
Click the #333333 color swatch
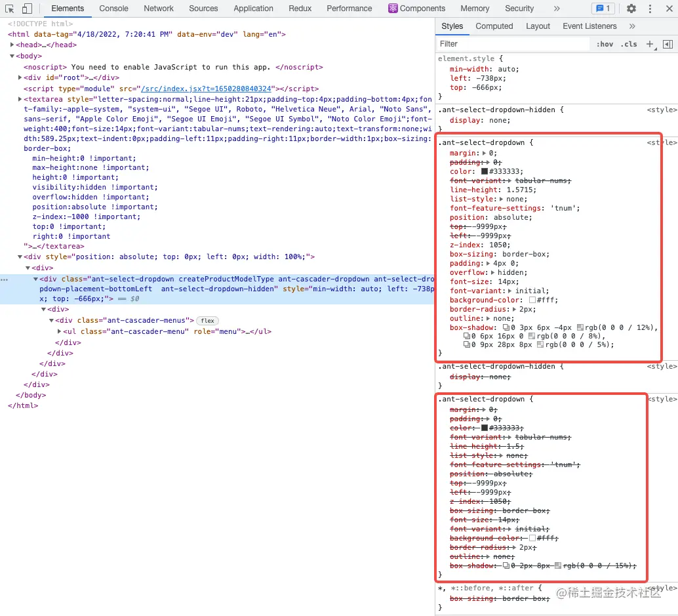pyautogui.click(x=483, y=172)
